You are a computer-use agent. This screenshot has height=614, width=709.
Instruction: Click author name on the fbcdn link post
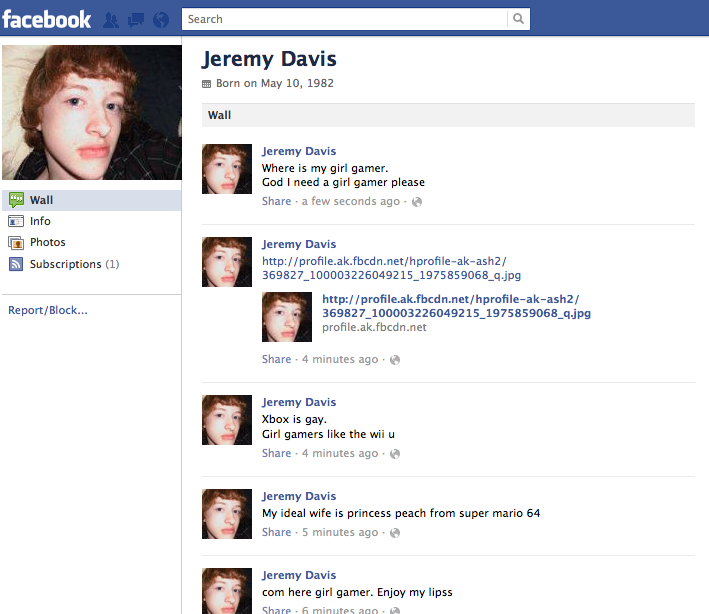pyautogui.click(x=299, y=244)
